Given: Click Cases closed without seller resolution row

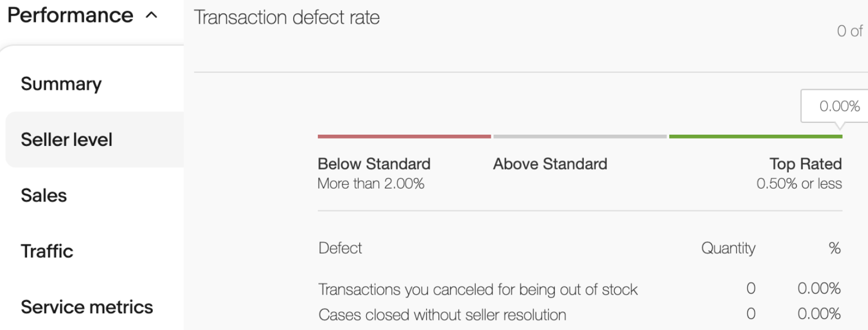Looking at the screenshot, I should (442, 314).
